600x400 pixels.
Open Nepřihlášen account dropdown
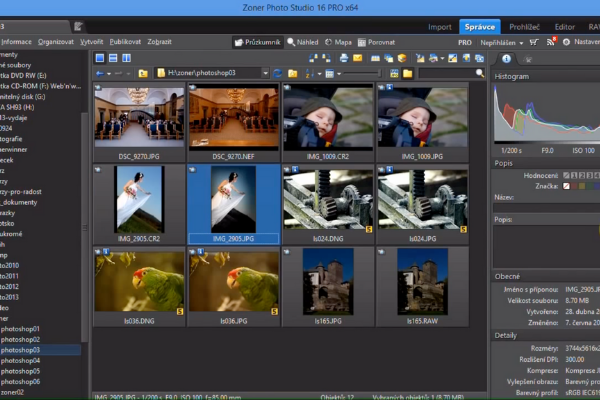[x=502, y=42]
